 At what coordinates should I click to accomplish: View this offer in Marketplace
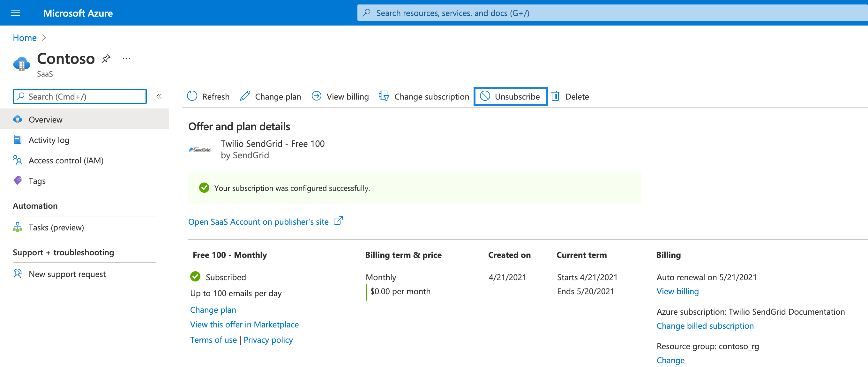pyautogui.click(x=244, y=324)
